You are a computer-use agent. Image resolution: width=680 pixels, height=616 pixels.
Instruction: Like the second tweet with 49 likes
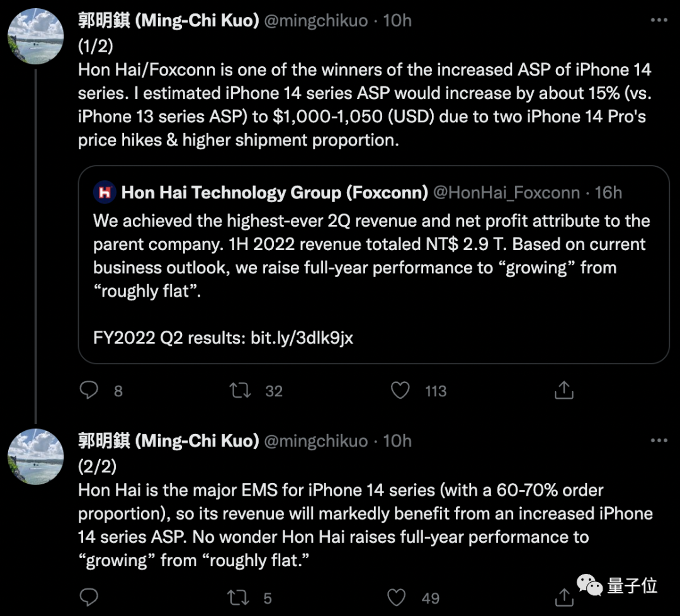coord(397,597)
